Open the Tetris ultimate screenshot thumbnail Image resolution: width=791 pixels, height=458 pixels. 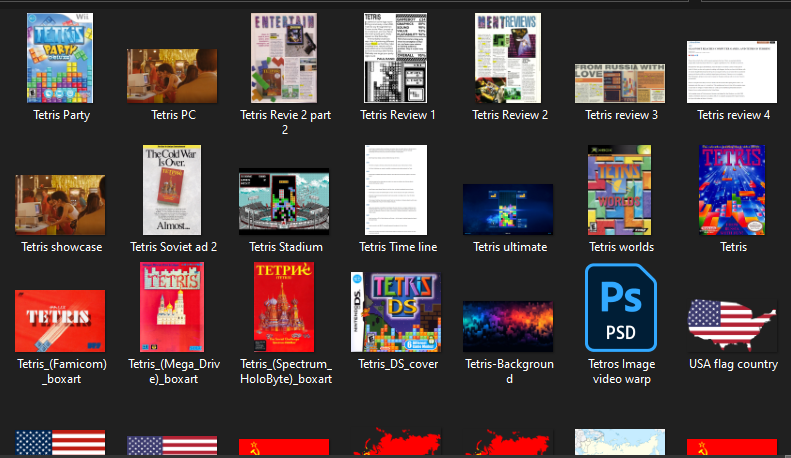point(508,209)
